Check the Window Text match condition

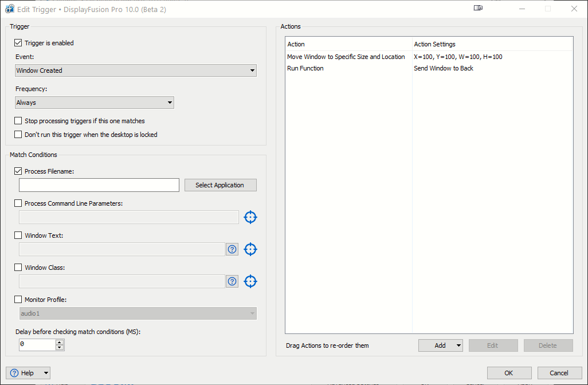tap(18, 235)
